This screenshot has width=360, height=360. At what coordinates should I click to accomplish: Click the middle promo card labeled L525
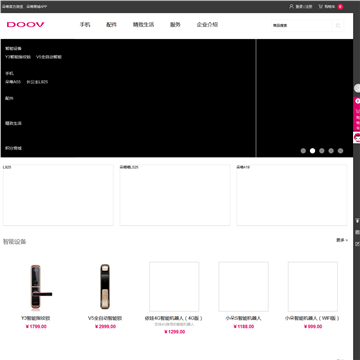[175, 195]
